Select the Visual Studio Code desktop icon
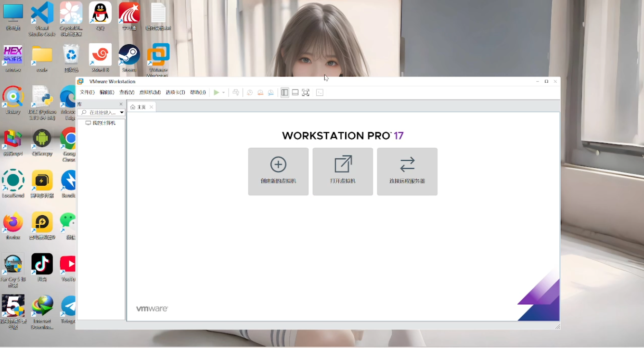Screen dimensions: 644x348 42,19
